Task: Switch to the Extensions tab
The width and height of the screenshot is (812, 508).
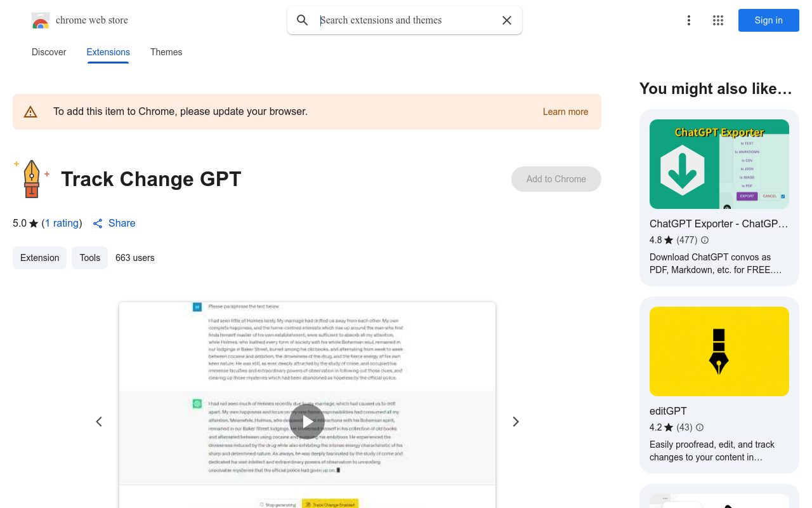Action: coord(108,52)
